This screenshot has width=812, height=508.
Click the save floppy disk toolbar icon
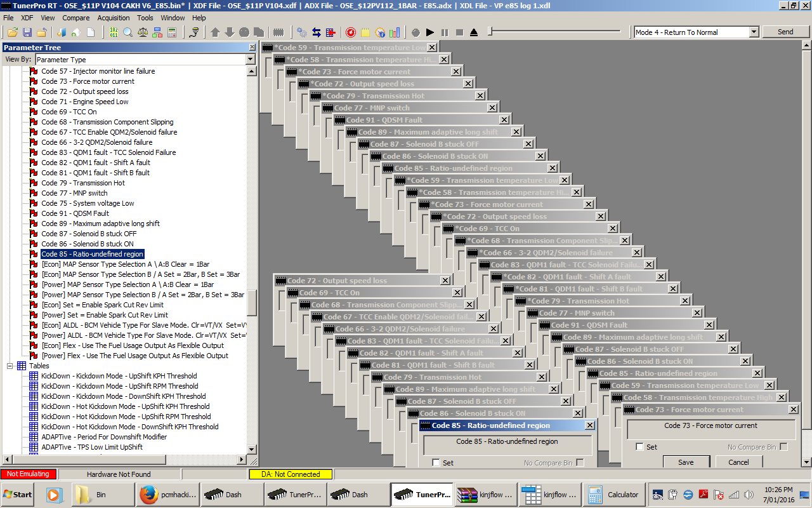[27, 32]
